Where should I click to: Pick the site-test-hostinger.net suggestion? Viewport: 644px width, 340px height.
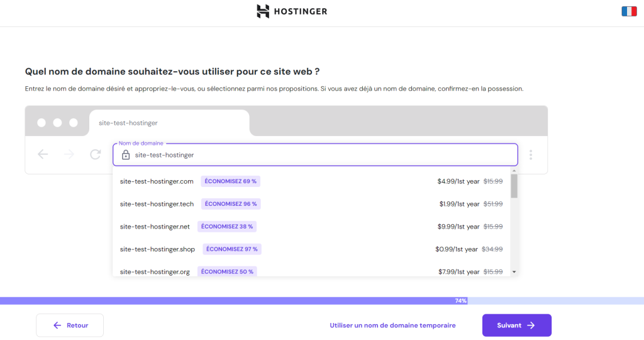coord(155,227)
